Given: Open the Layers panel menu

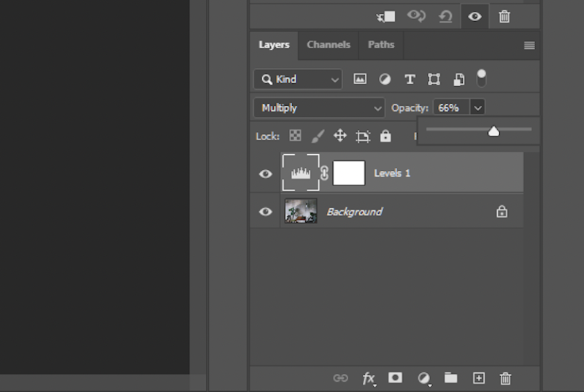Looking at the screenshot, I should click(x=529, y=45).
